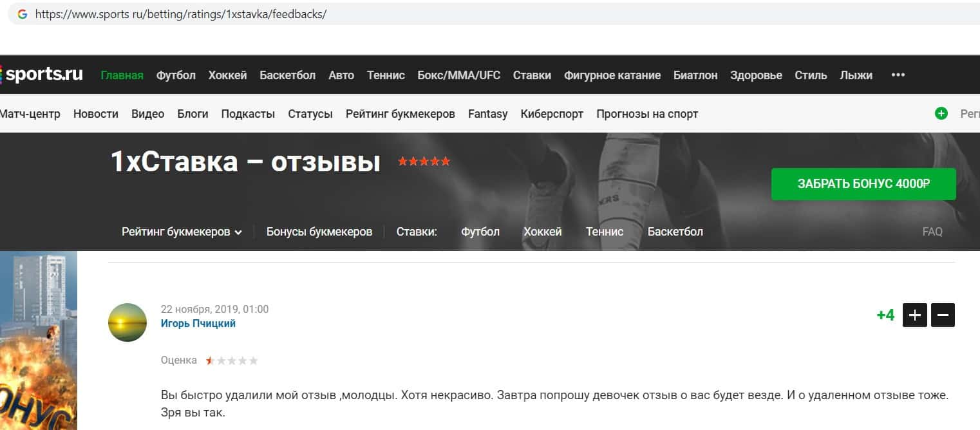
Task: Click the bonus ad banner on left
Action: 39,341
